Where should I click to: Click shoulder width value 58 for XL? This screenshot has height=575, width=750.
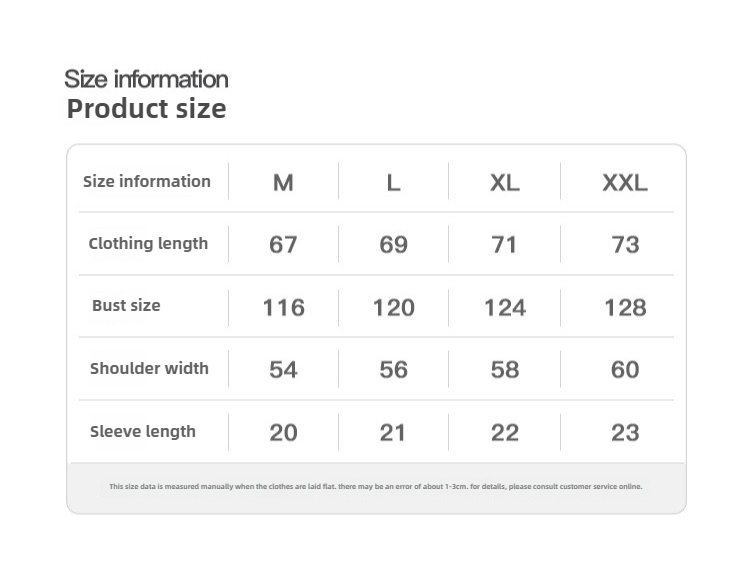(x=505, y=370)
